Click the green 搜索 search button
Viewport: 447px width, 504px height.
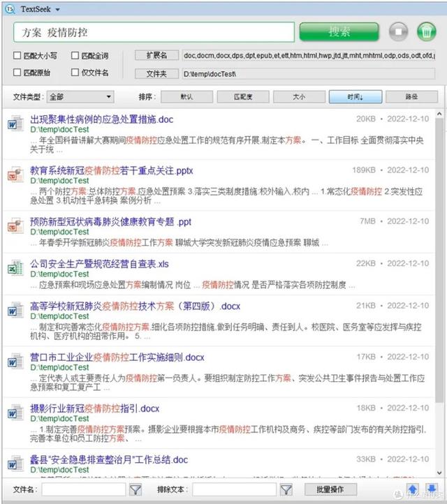click(339, 31)
